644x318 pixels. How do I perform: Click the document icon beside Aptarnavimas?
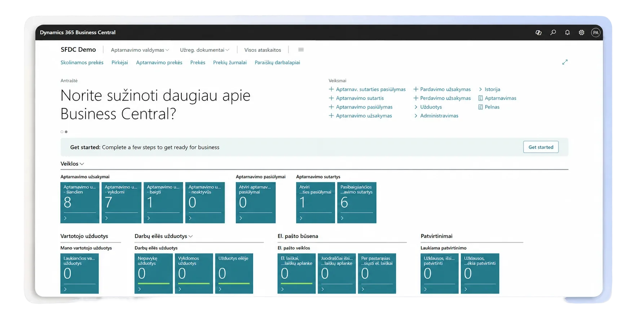(x=480, y=98)
